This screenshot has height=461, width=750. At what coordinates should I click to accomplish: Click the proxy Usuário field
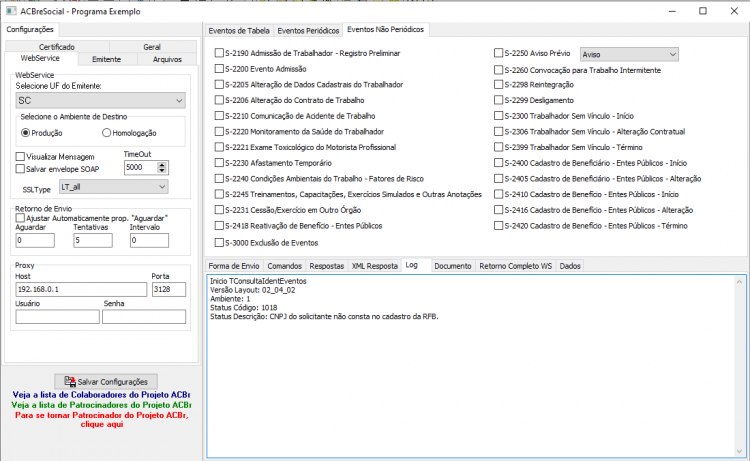[x=57, y=317]
